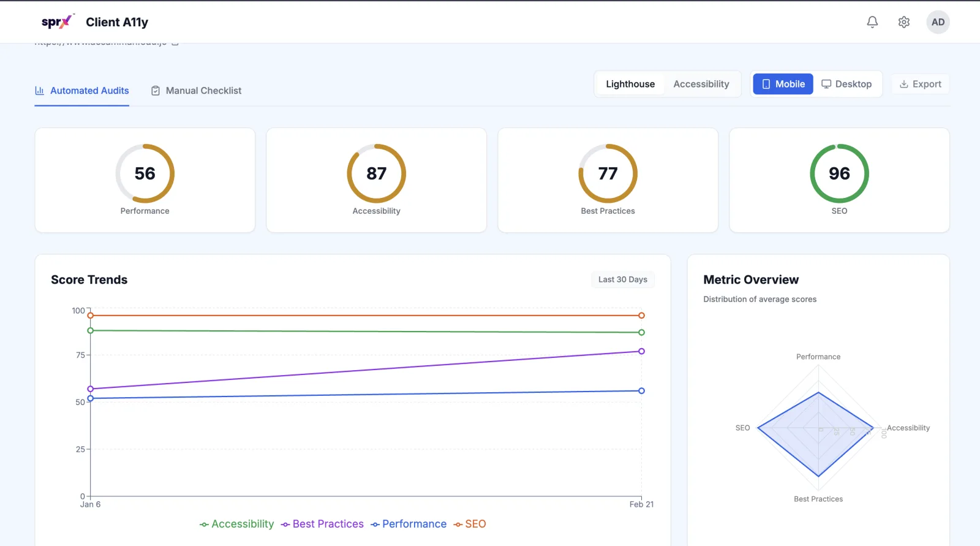Click the Best Practices label on the radar chart
Screen dimensions: 980x546
[x=818, y=499]
